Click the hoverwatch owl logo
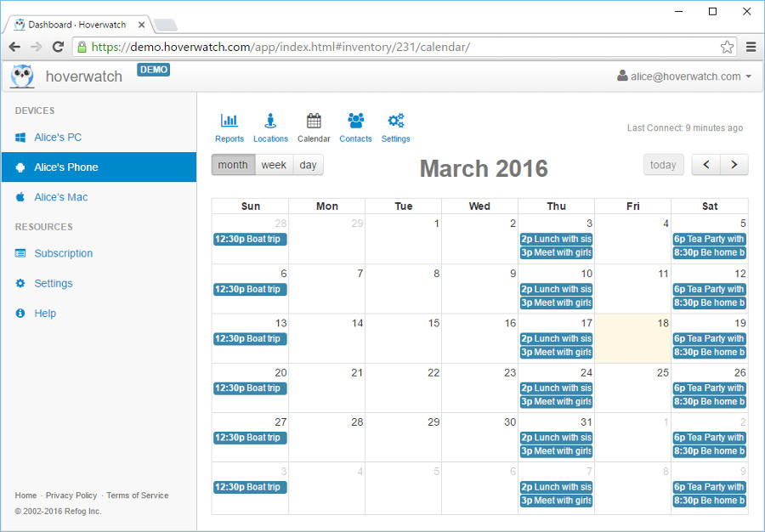 22,76
